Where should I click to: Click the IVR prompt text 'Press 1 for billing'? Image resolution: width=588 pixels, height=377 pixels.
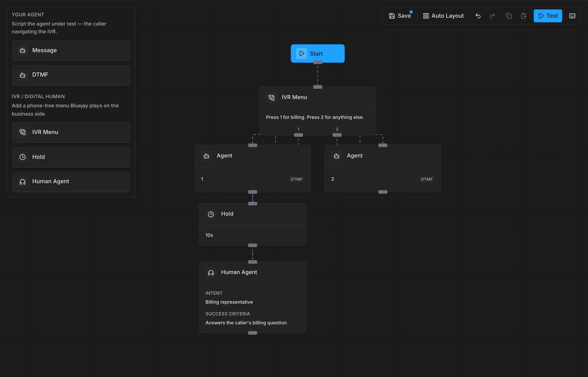pyautogui.click(x=315, y=117)
